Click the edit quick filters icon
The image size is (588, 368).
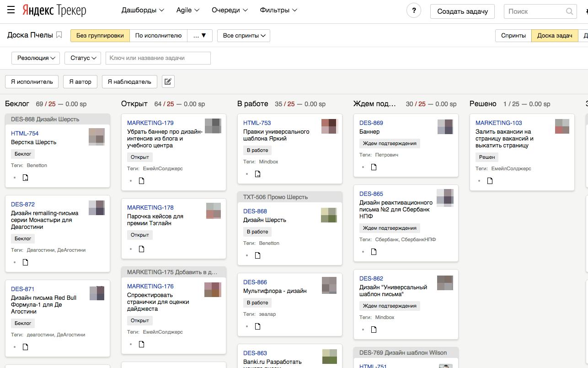click(168, 81)
